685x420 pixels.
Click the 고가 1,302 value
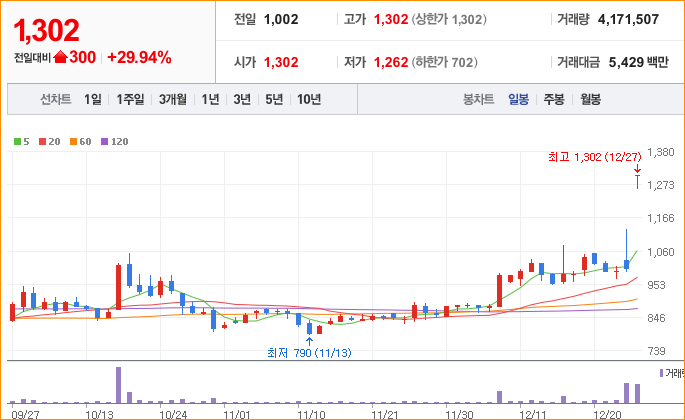tap(391, 19)
